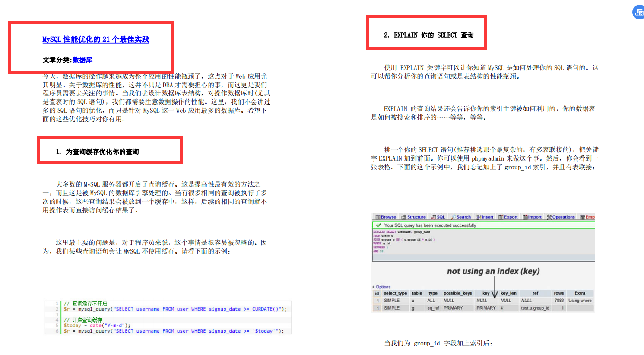The height and width of the screenshot is (355, 644).
Task: Click the '文章分类:' label text
Action: (x=57, y=60)
